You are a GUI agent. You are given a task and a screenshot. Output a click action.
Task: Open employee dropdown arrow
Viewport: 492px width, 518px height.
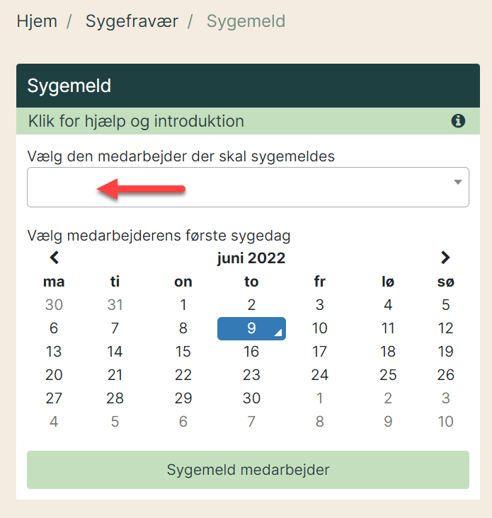tap(458, 182)
